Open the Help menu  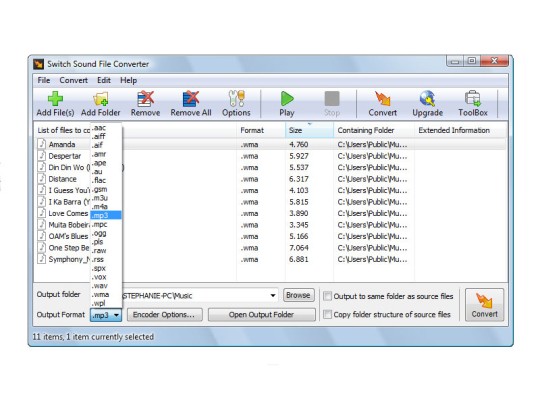point(128,80)
